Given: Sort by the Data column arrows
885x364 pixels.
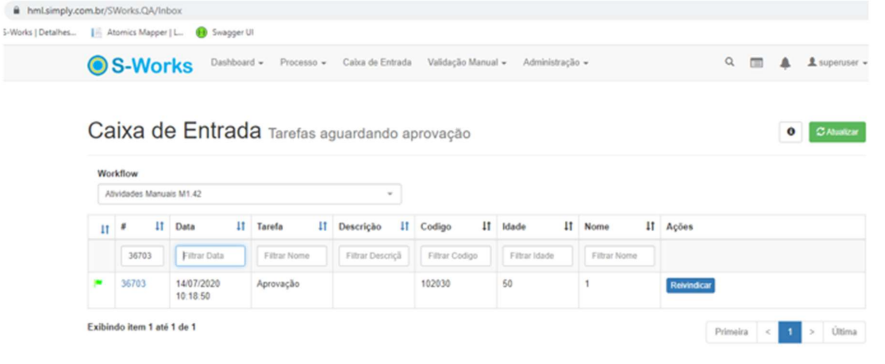Looking at the screenshot, I should coord(240,226).
